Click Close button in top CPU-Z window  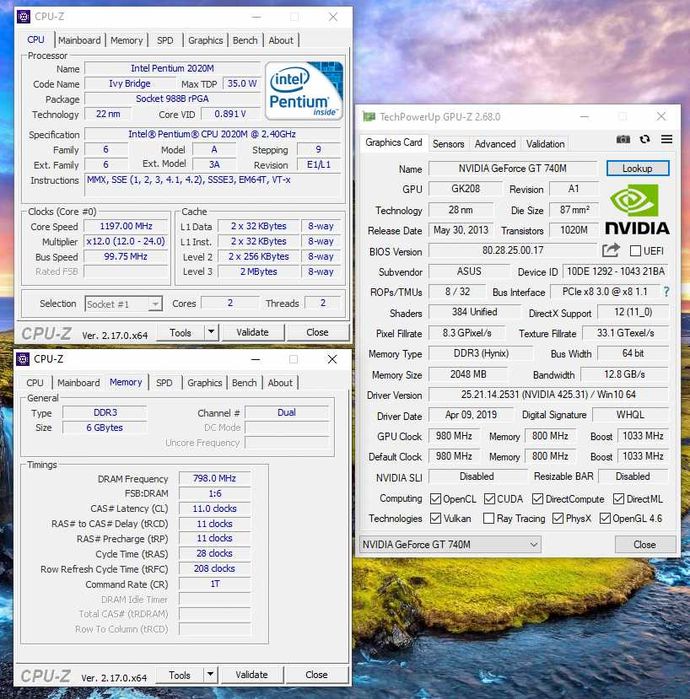click(317, 332)
